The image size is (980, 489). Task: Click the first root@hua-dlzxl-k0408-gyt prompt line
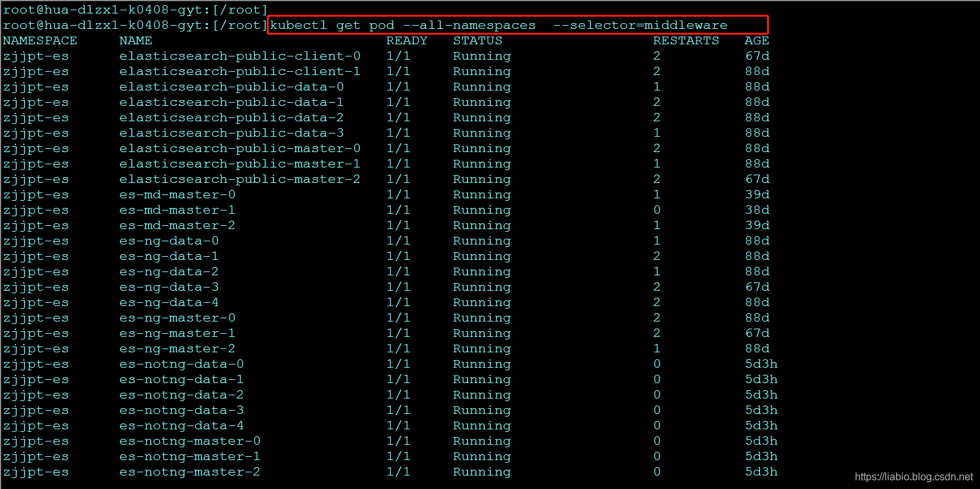pyautogui.click(x=135, y=10)
